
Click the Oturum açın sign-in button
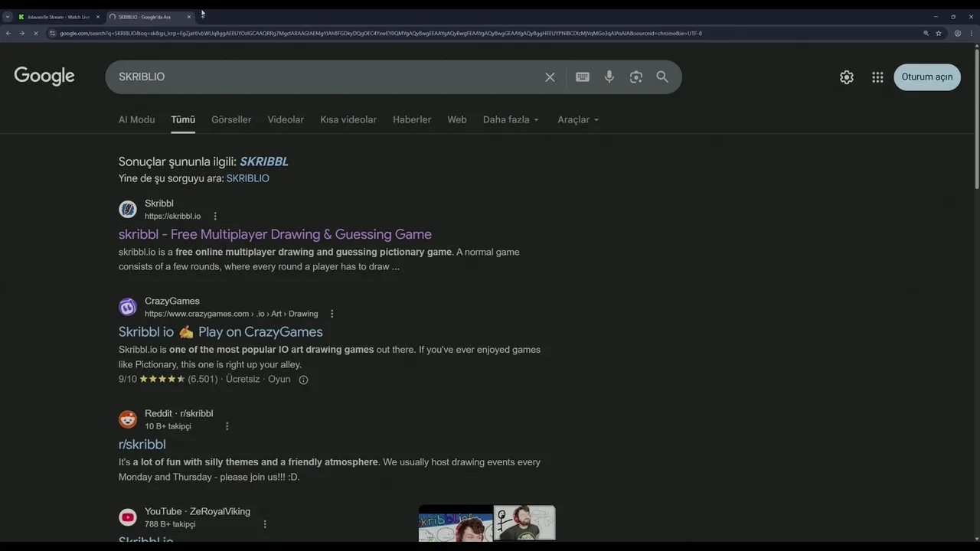coord(927,77)
